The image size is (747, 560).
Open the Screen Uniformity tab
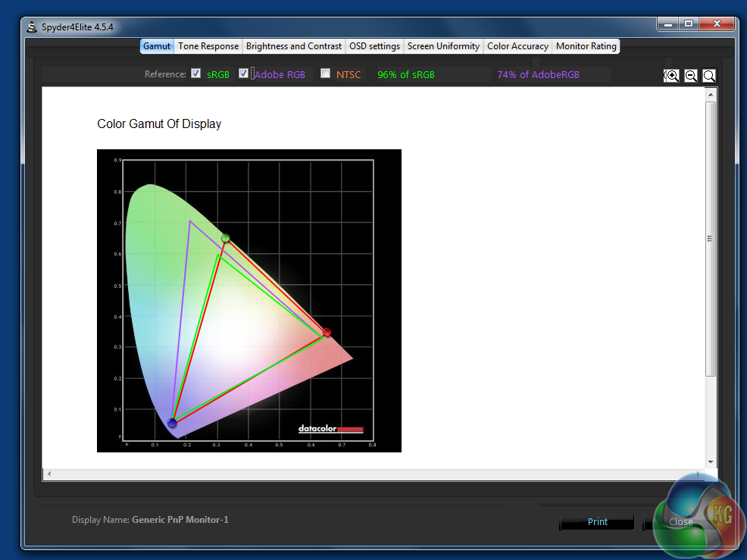443,46
